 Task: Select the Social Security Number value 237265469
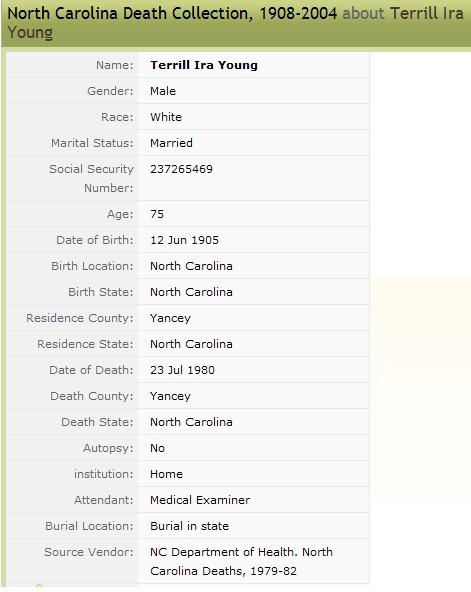pos(182,169)
